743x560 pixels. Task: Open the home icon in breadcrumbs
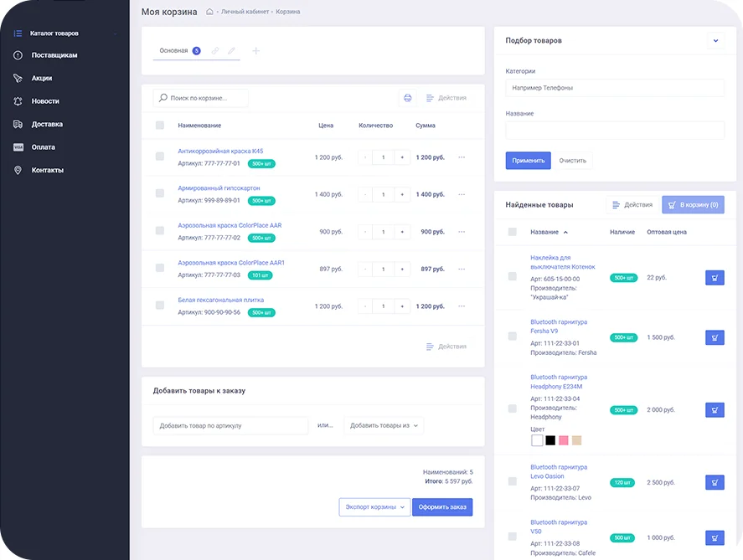click(x=209, y=12)
